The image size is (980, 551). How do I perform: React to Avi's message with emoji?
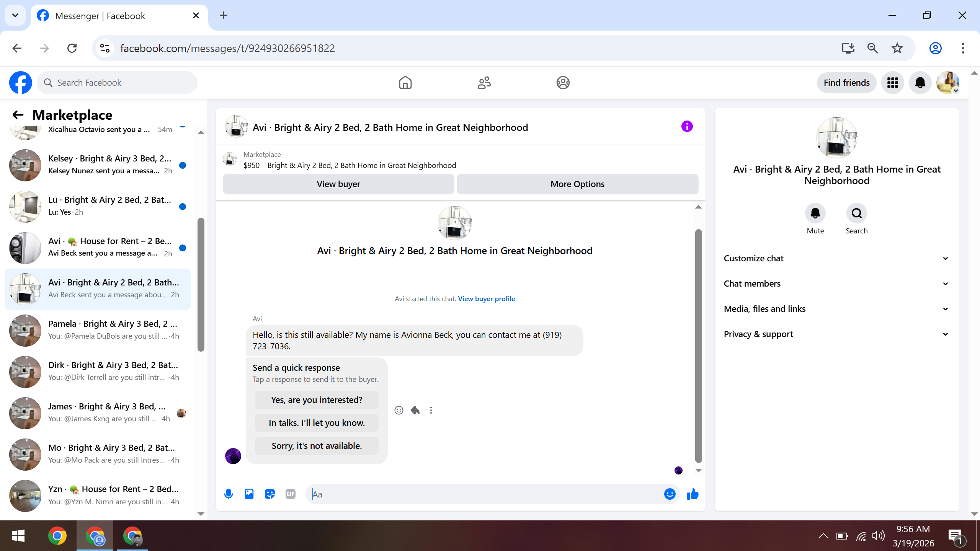[399, 410]
